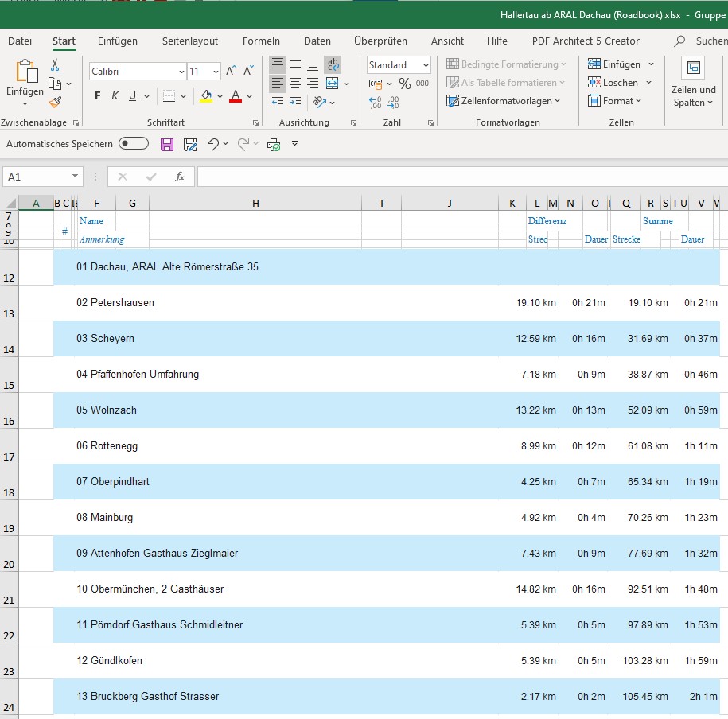Image resolution: width=728 pixels, height=719 pixels.
Task: Toggle Automatisches Speichern switch
Action: point(134,144)
